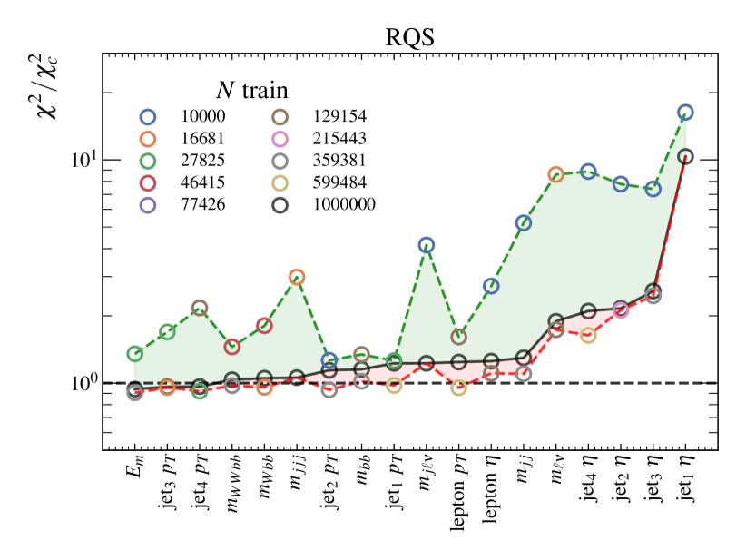Click the y-axis tick label for one
This screenshot has width=746, height=560.
pyautogui.click(x=83, y=382)
